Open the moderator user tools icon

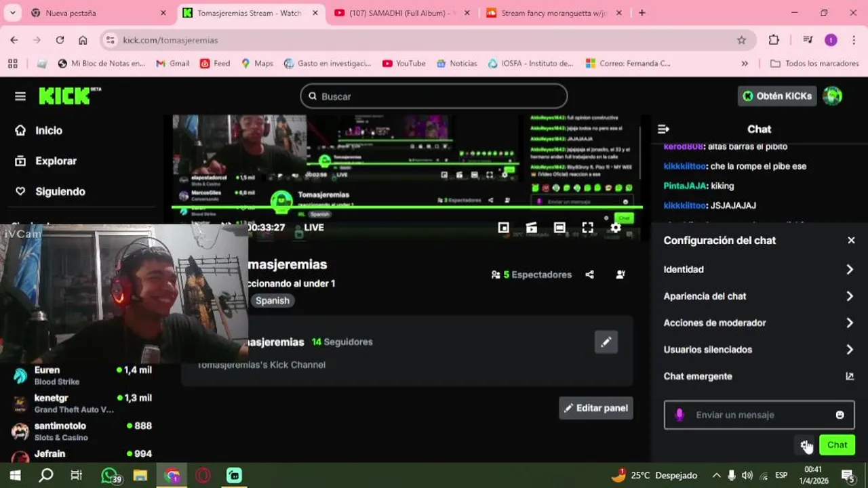[620, 274]
